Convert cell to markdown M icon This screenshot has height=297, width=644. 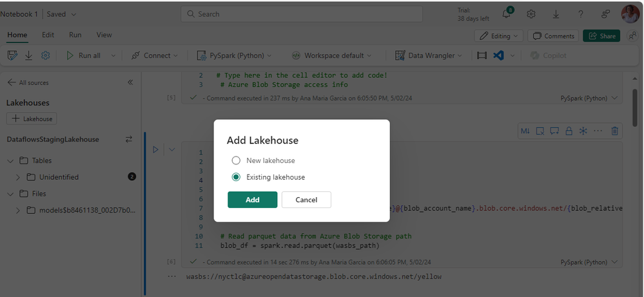click(x=525, y=131)
